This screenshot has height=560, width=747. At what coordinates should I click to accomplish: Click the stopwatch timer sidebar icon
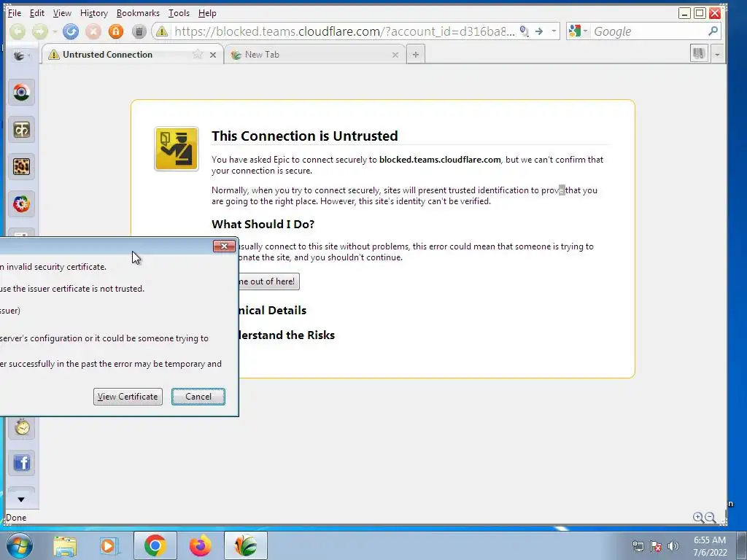point(21,427)
